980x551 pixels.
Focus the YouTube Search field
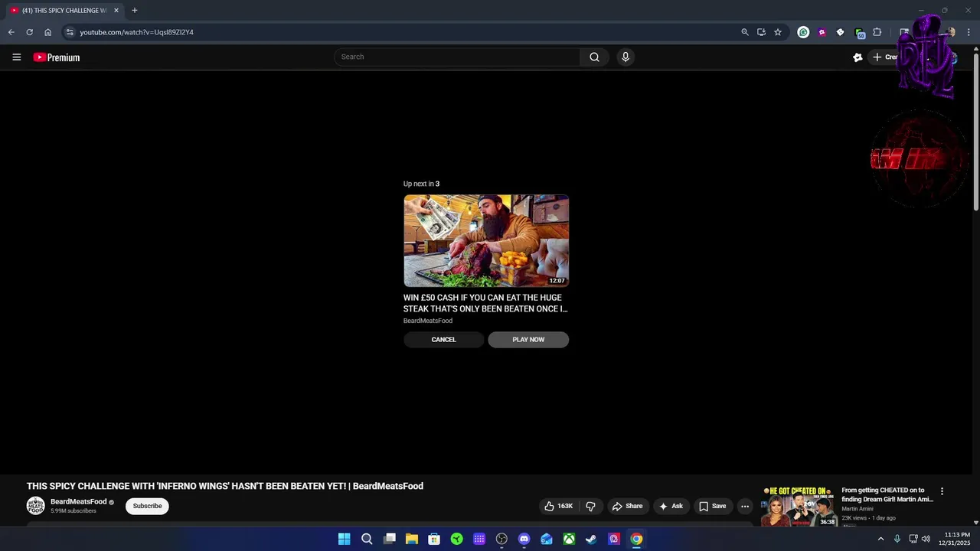click(x=457, y=57)
